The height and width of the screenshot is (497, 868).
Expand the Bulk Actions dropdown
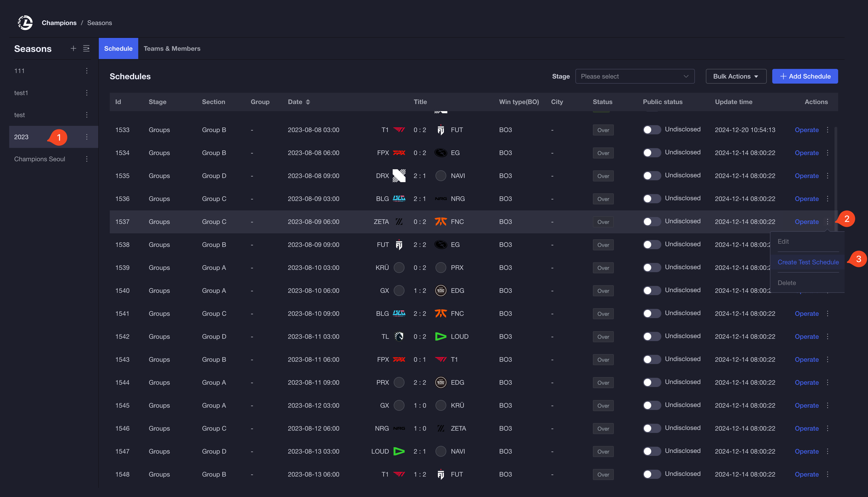pyautogui.click(x=736, y=76)
